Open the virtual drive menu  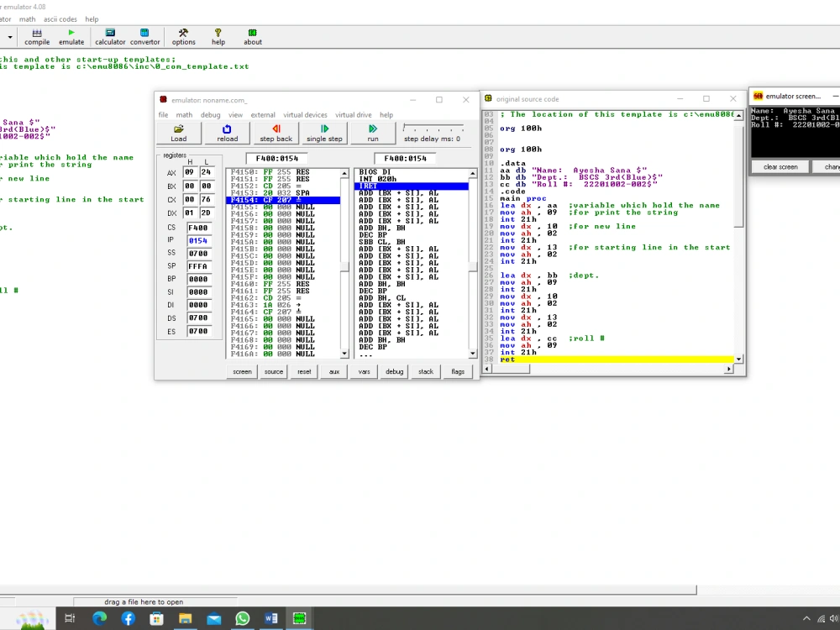click(354, 114)
